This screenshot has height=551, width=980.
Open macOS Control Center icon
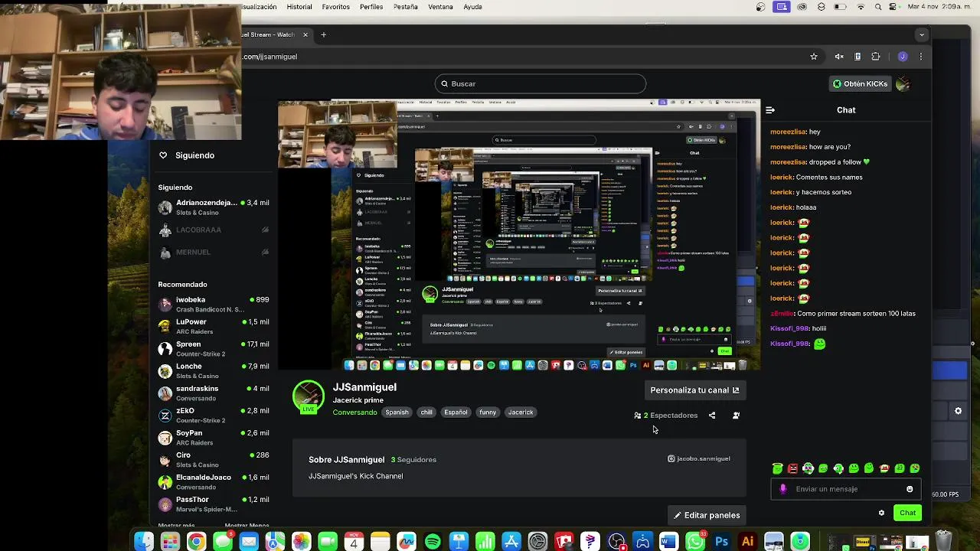pyautogui.click(x=892, y=7)
